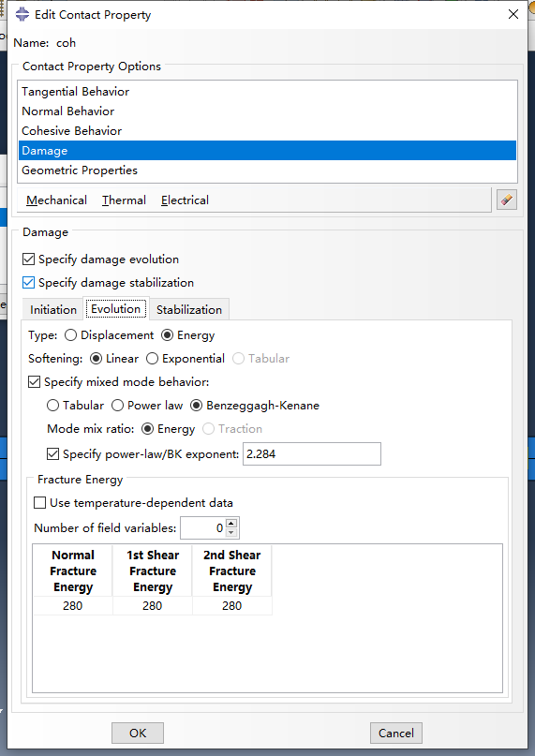This screenshot has height=756, width=535.
Task: Switch to the Initiation tab
Action: (53, 309)
